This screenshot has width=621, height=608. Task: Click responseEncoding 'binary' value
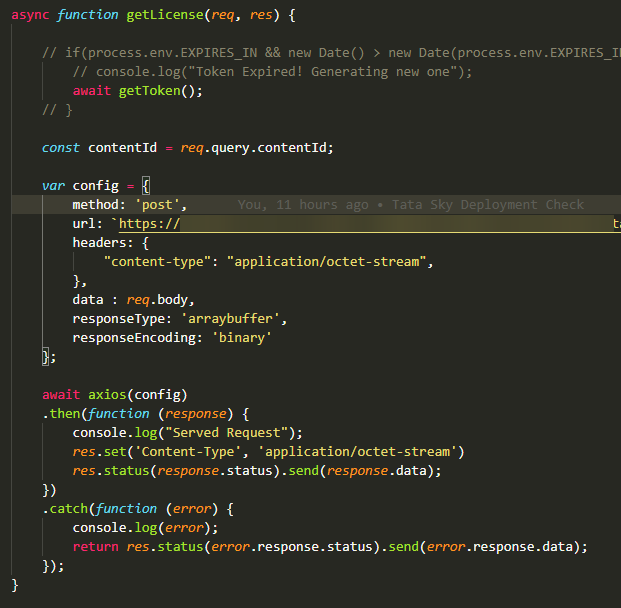tap(242, 338)
